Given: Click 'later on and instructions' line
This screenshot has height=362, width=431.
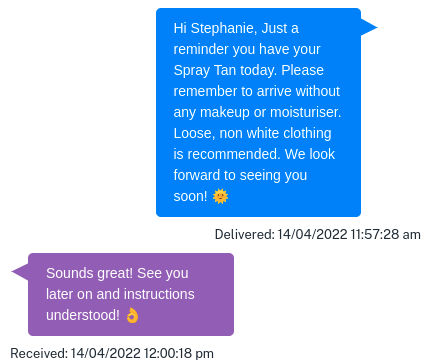Looking at the screenshot, I should pos(120,294).
